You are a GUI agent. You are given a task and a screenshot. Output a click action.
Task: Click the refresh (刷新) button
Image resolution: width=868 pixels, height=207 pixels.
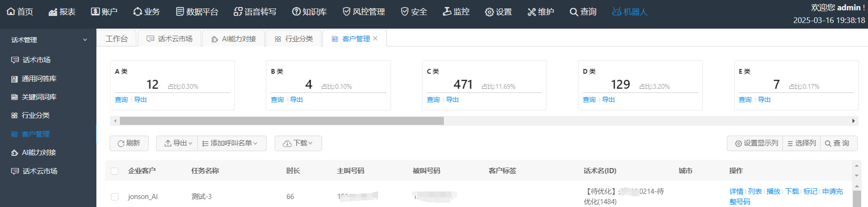(x=129, y=143)
